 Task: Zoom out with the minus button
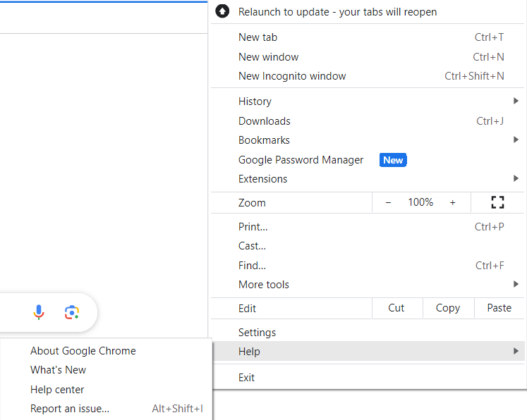point(388,203)
